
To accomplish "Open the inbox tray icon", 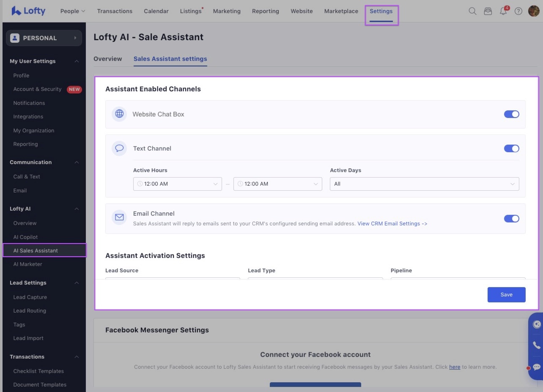I will tap(488, 11).
